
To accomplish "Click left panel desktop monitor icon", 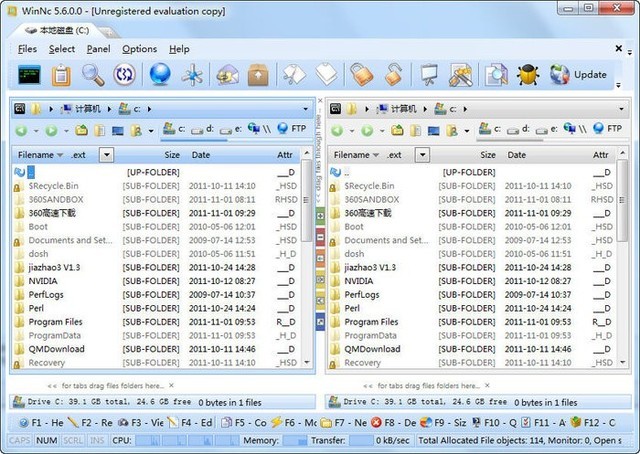I will click(x=118, y=131).
